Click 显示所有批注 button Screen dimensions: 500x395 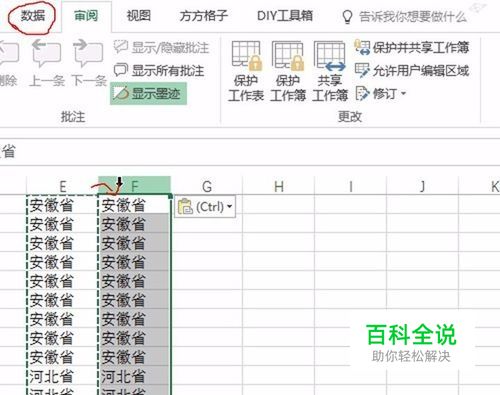coord(159,71)
